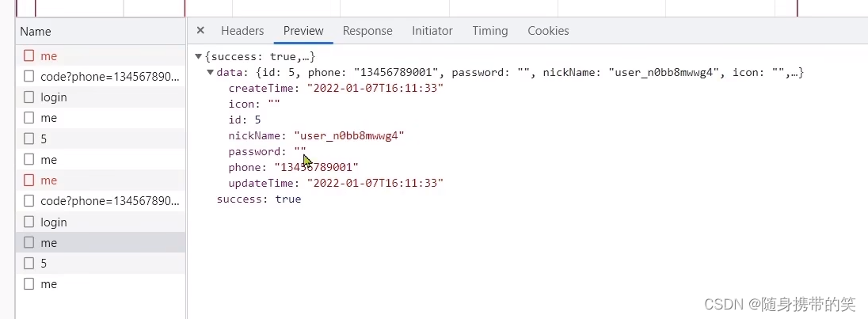Screen dimensions: 868x319
Task: View the Cookies tab
Action: point(548,31)
